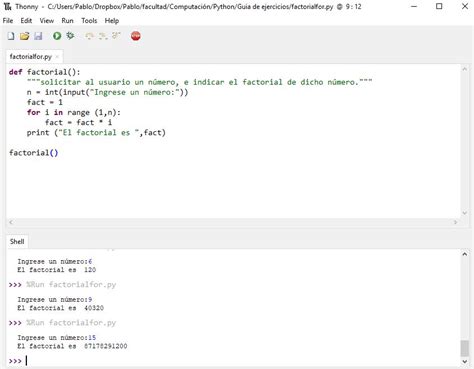Click editor vertical scrollbar up arrow
The height and width of the screenshot is (369, 474).
[465, 69]
